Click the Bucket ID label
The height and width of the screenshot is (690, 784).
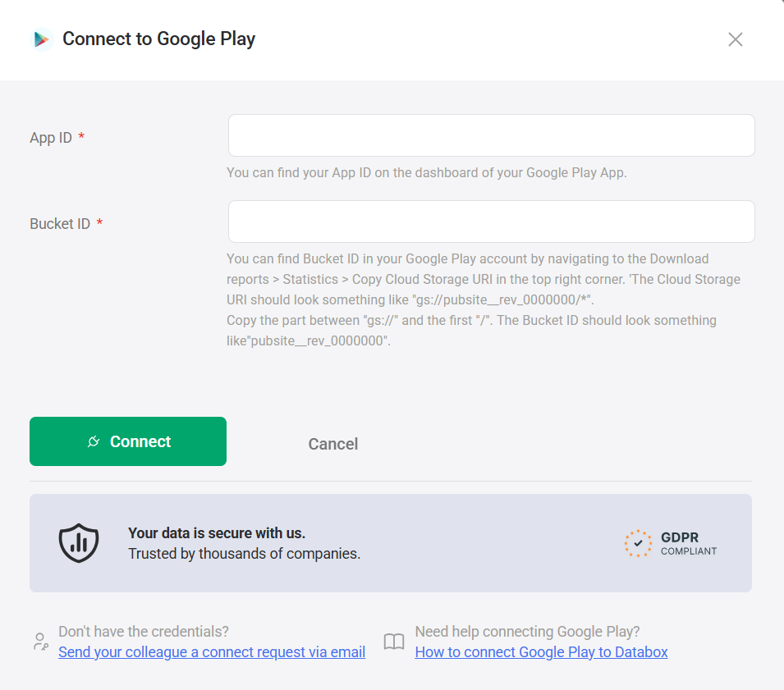coord(60,223)
